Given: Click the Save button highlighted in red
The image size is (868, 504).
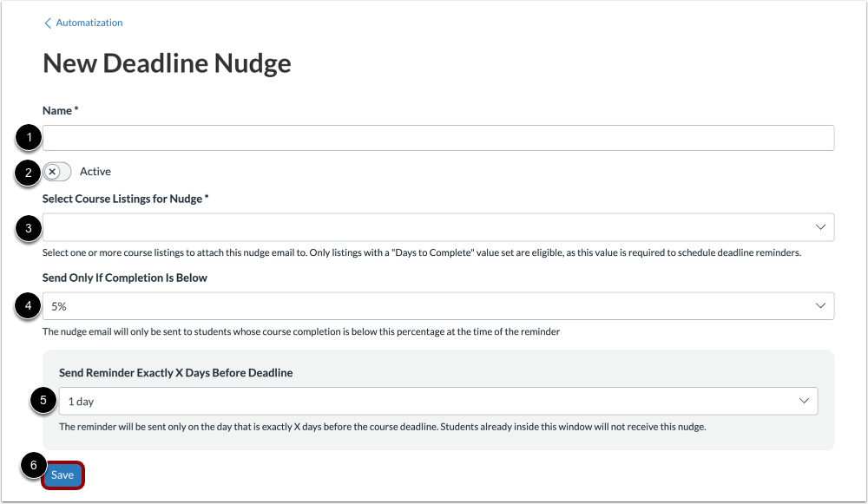Looking at the screenshot, I should [x=62, y=475].
